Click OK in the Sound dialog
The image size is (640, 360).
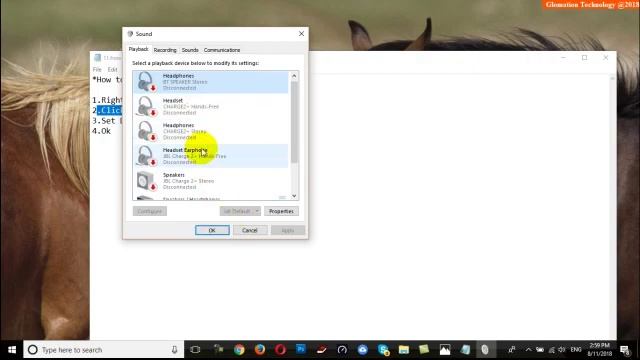[212, 230]
